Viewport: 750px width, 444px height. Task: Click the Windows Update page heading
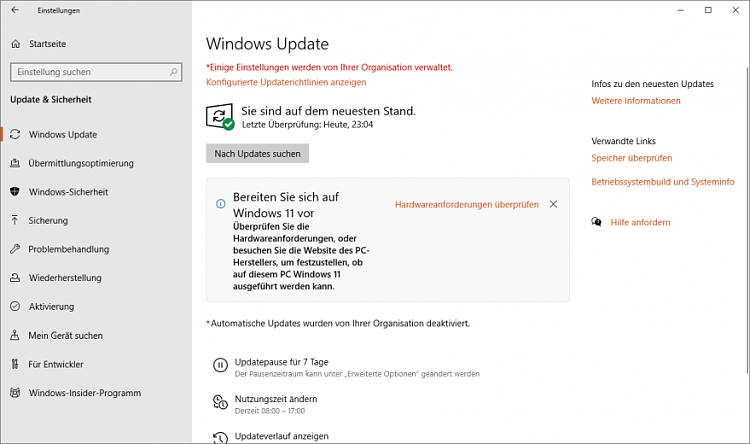pos(267,44)
